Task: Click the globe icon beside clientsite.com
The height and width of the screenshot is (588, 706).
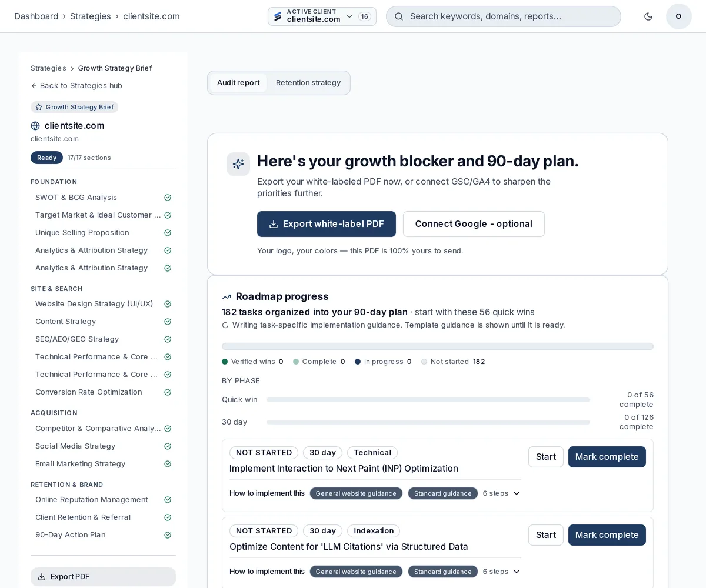Action: (x=35, y=126)
